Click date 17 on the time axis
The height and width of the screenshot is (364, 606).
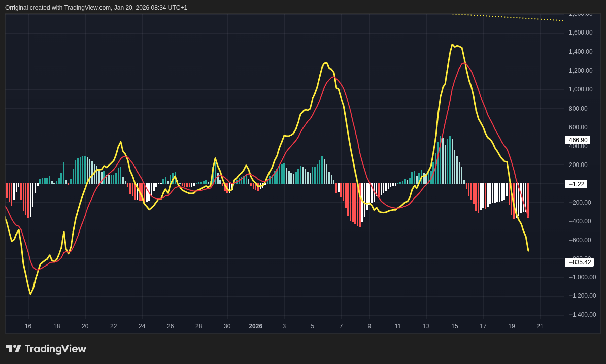click(x=483, y=326)
